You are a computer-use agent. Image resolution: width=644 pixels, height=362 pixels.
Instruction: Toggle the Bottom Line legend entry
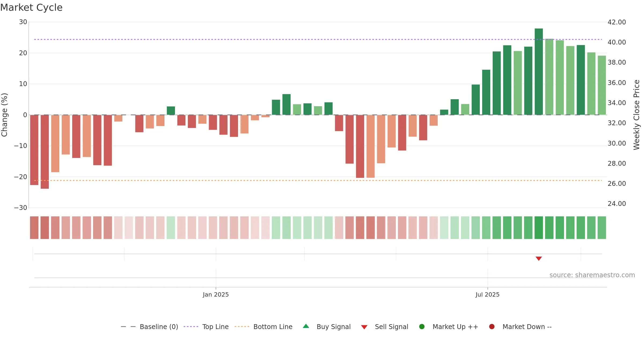[264, 327]
